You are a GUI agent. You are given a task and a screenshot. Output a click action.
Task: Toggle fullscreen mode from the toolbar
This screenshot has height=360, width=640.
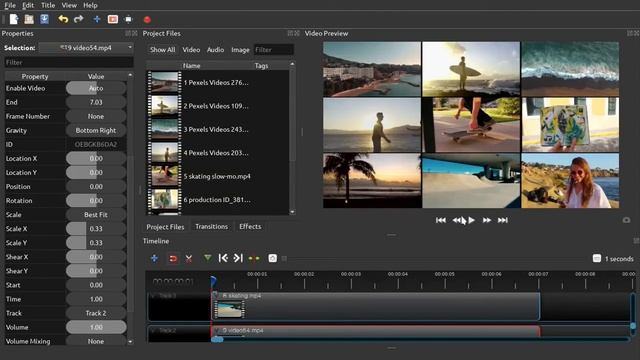coord(129,19)
